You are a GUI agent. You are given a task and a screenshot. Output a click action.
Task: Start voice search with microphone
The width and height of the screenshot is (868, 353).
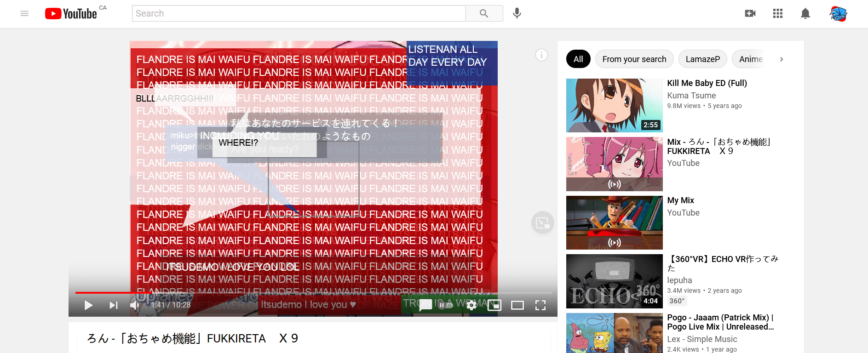coord(517,13)
